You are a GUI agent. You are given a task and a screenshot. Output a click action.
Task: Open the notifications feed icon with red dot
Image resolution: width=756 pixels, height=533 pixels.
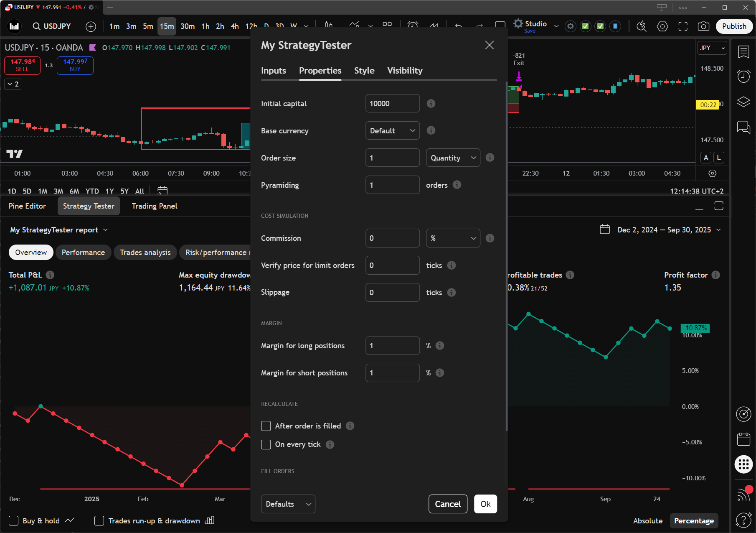743,495
